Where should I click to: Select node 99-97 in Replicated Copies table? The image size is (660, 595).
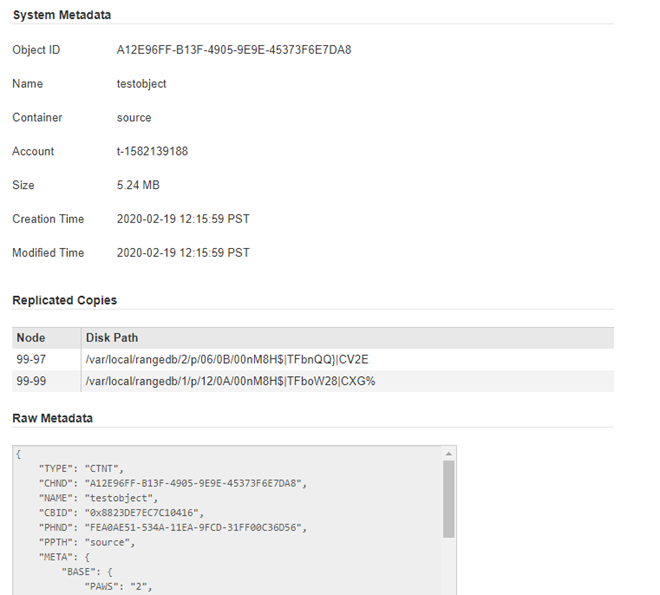pos(31,359)
